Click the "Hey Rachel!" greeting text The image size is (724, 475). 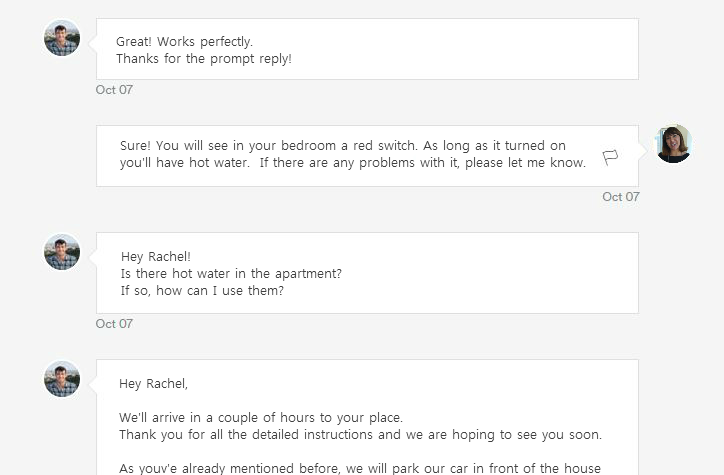[x=155, y=256]
